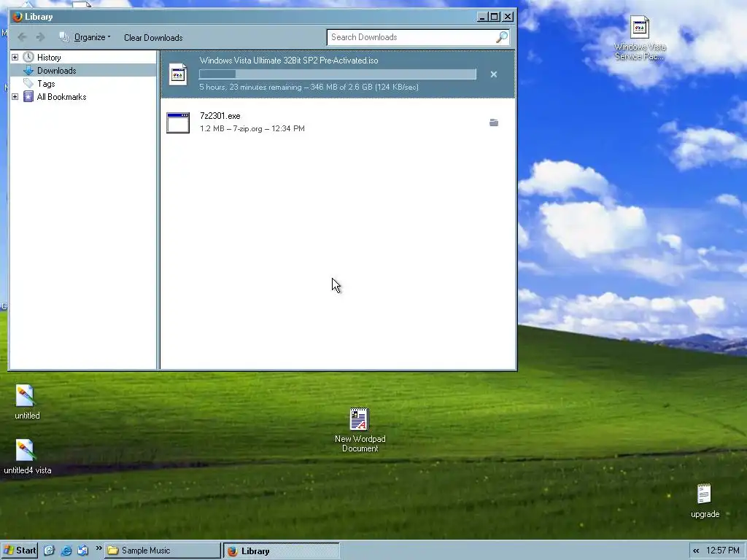Open the Start menu
Screen dimensions: 747x560
tap(20, 551)
